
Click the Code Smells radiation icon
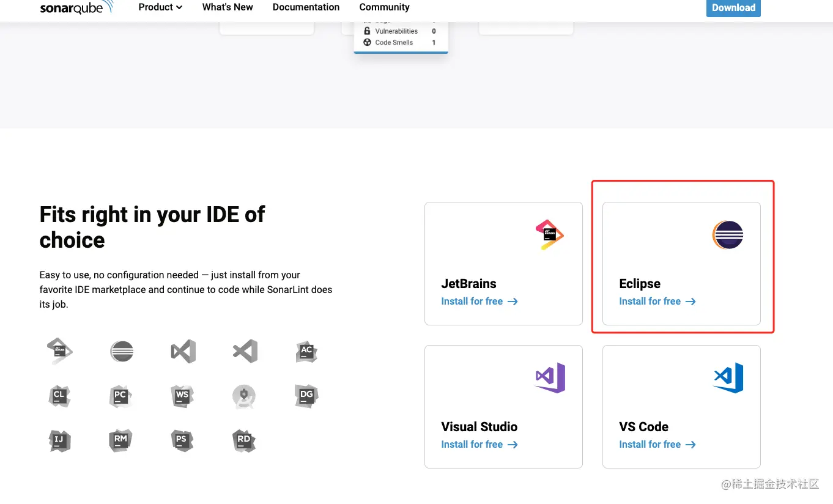tap(367, 42)
